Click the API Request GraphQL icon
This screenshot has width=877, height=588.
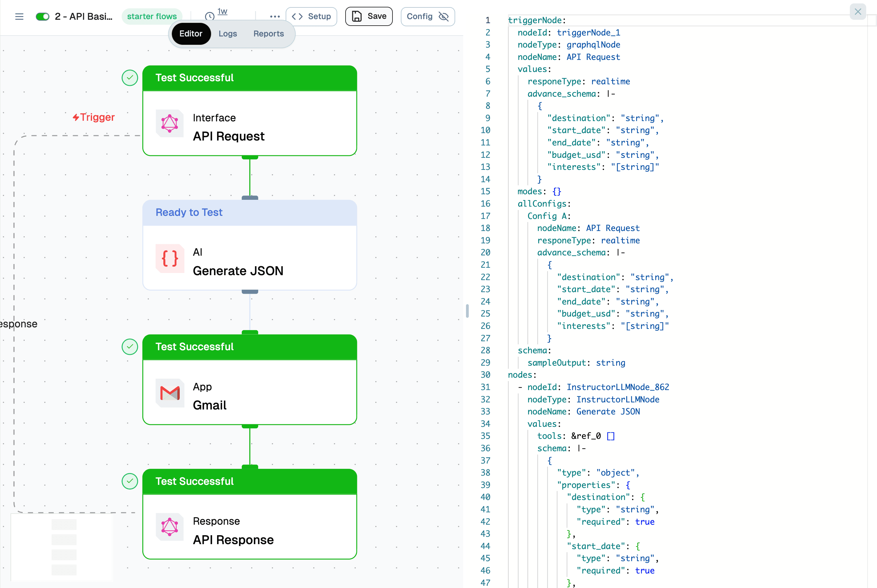[170, 124]
